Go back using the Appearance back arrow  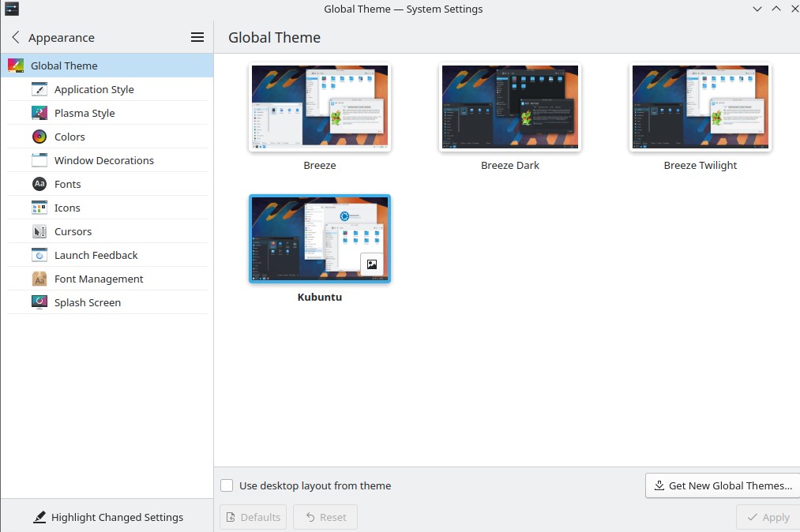(16, 37)
